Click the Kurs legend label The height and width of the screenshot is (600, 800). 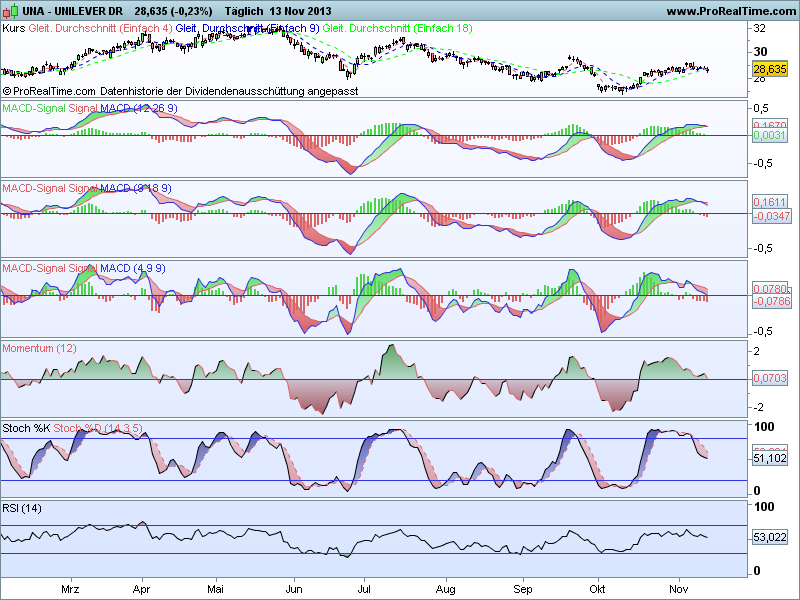point(13,28)
